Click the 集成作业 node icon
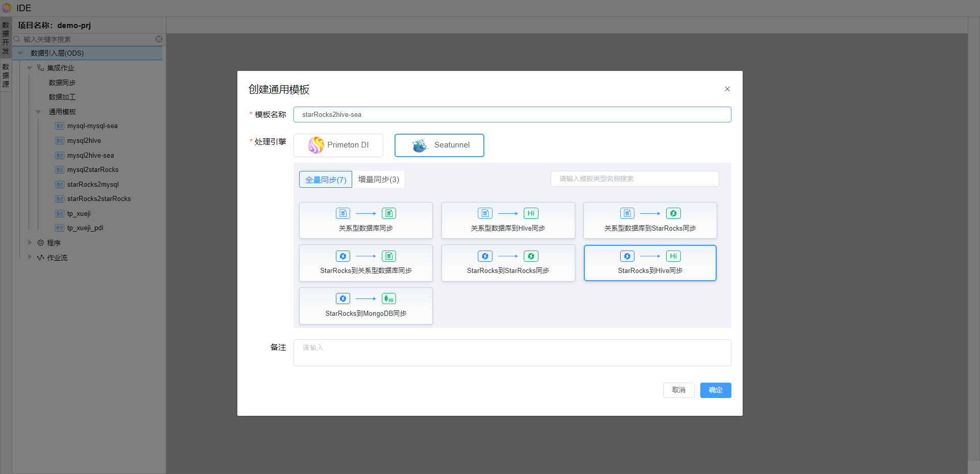The image size is (980, 474). pyautogui.click(x=40, y=68)
